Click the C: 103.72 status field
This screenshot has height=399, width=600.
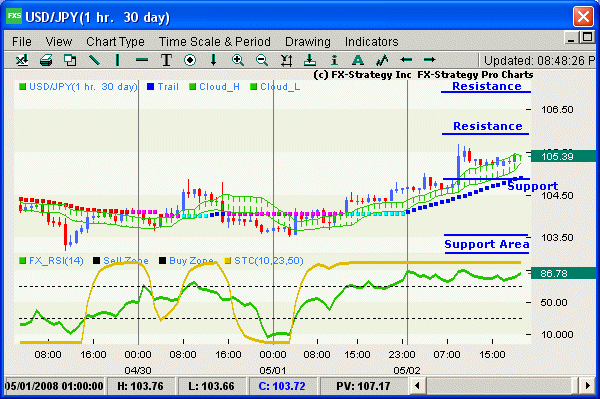(282, 386)
